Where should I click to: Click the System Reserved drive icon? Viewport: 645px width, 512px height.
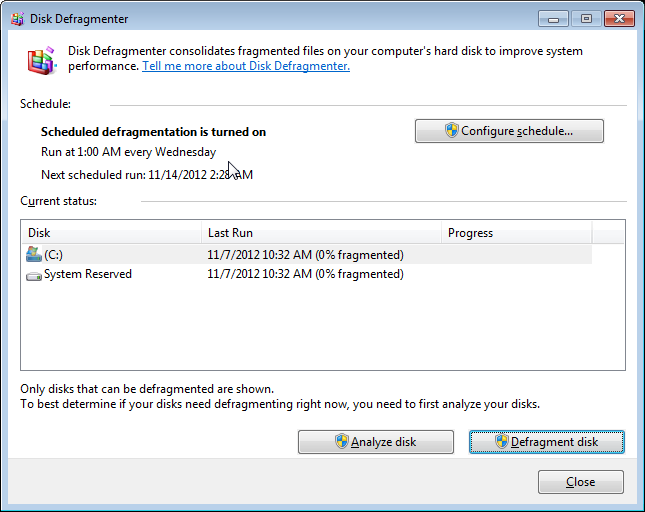[34, 274]
